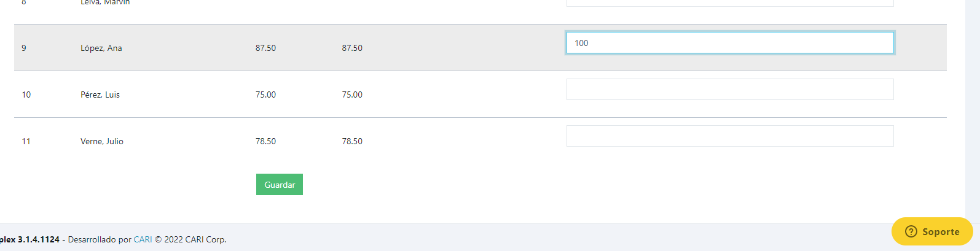Select the student name Verne, Julio
The width and height of the screenshot is (980, 251).
click(x=102, y=141)
